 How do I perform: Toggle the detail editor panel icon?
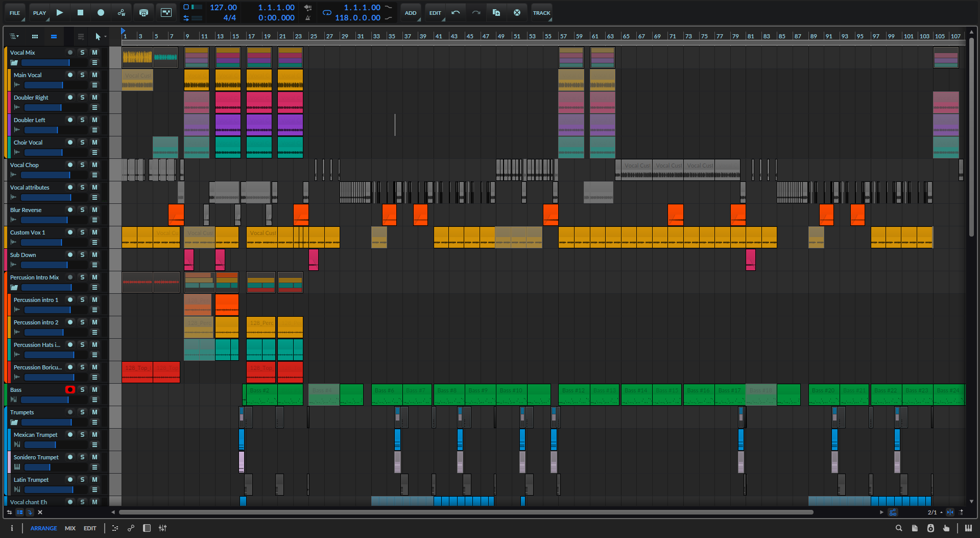click(x=115, y=528)
